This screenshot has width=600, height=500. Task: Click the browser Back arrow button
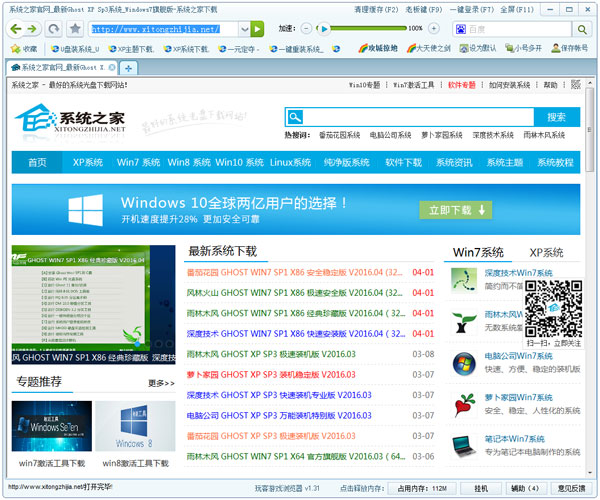point(16,29)
